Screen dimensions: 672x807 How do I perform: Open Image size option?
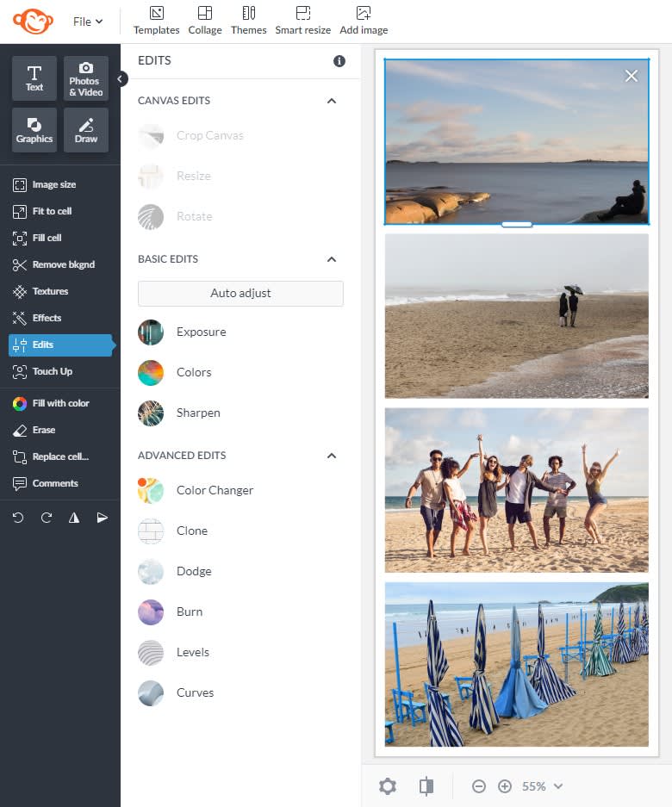44,185
